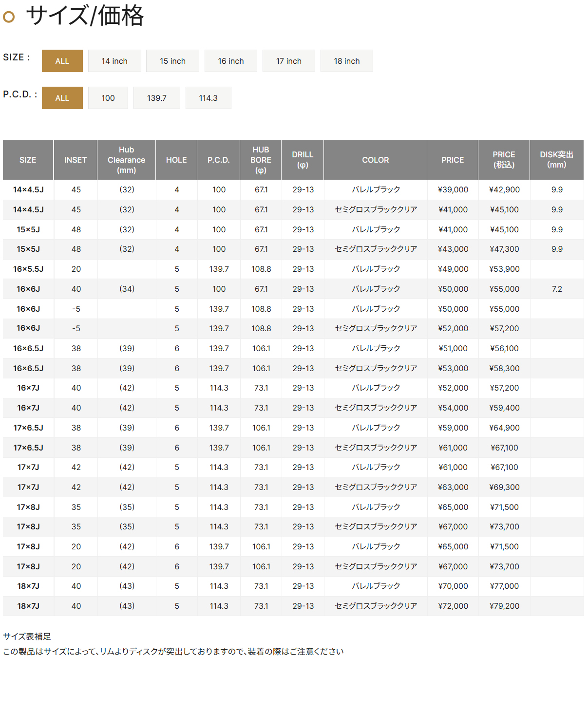Click the SIZE column header
The image size is (588, 713).
(28, 160)
